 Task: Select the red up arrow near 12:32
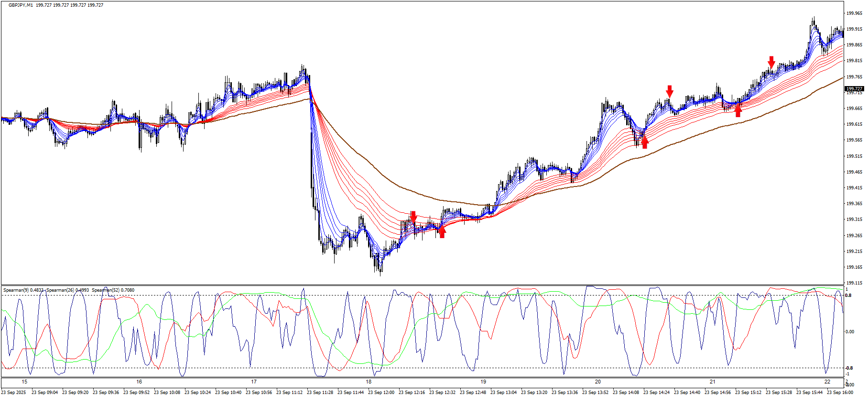click(442, 232)
